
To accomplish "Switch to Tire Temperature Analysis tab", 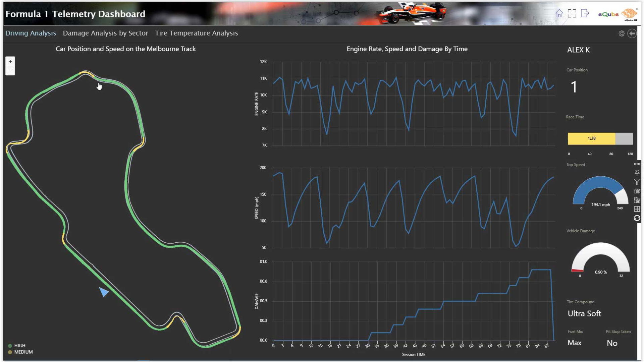I will coord(196,33).
